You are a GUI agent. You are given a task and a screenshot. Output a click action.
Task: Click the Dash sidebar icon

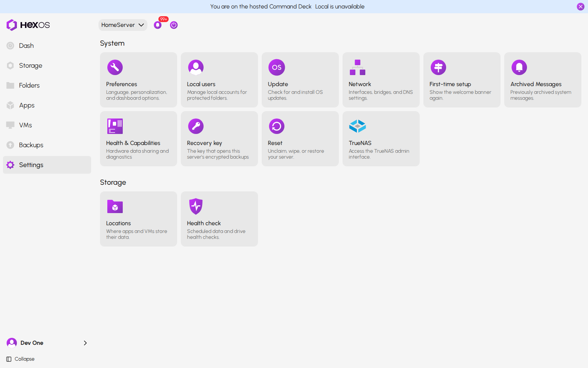tap(10, 46)
